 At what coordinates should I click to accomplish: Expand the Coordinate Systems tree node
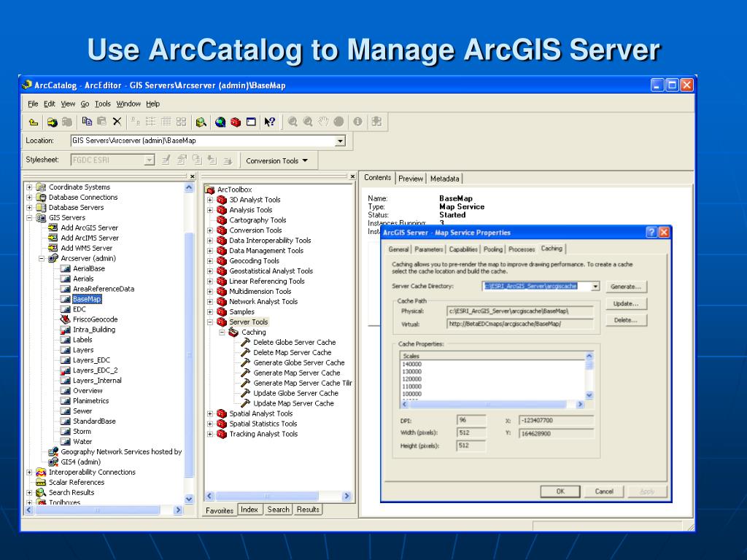click(x=29, y=187)
